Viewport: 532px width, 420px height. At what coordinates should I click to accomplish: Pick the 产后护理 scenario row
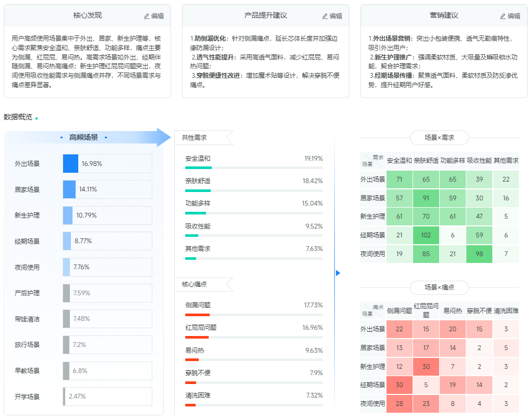point(83,293)
